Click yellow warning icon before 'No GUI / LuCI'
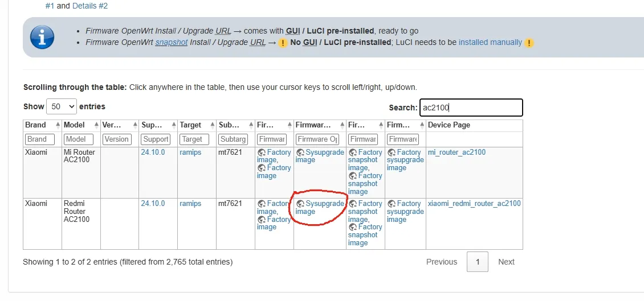The height and width of the screenshot is (301, 644). [x=283, y=43]
